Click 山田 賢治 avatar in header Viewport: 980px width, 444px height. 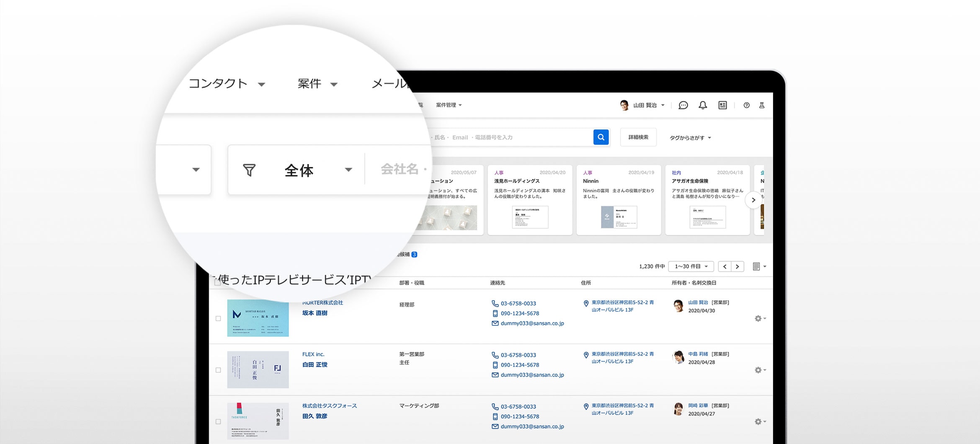[624, 105]
